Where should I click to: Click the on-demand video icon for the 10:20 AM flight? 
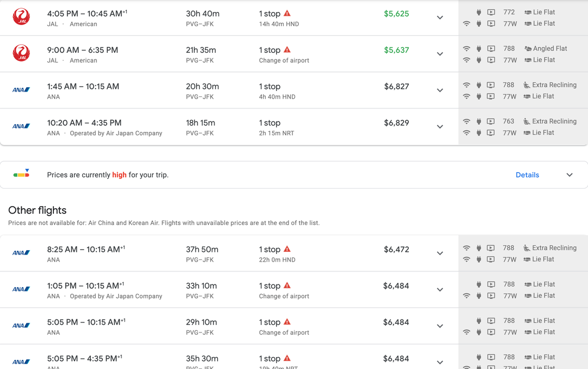(x=491, y=121)
